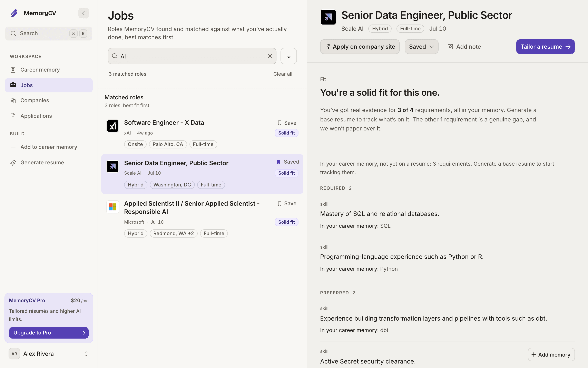Viewport: 588px width, 368px height.
Task: Select Add to career memory
Action: pyautogui.click(x=49, y=147)
